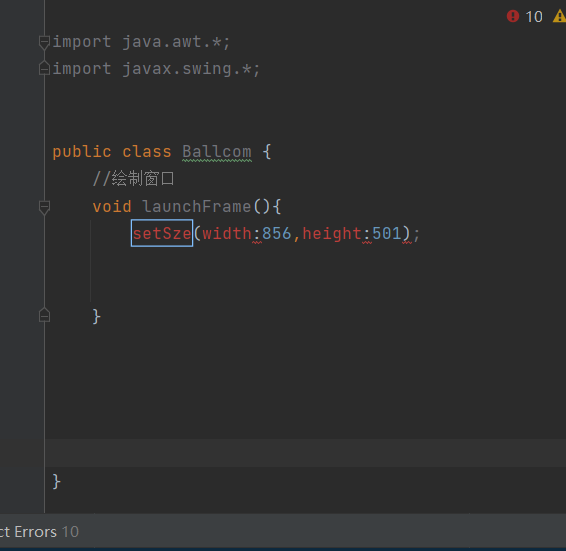Click fold end marker beside javax.swing import
566x551 pixels.
44,68
